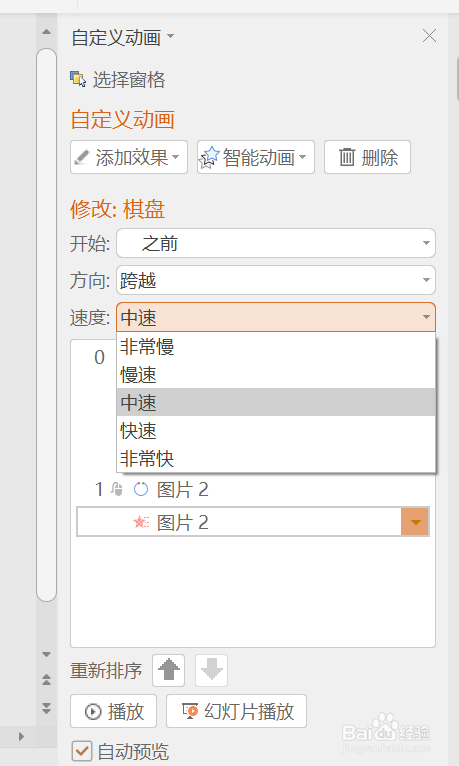This screenshot has height=766, width=459.
Task: Collapse the 速度 dropdown showing 中速
Action: [x=276, y=317]
